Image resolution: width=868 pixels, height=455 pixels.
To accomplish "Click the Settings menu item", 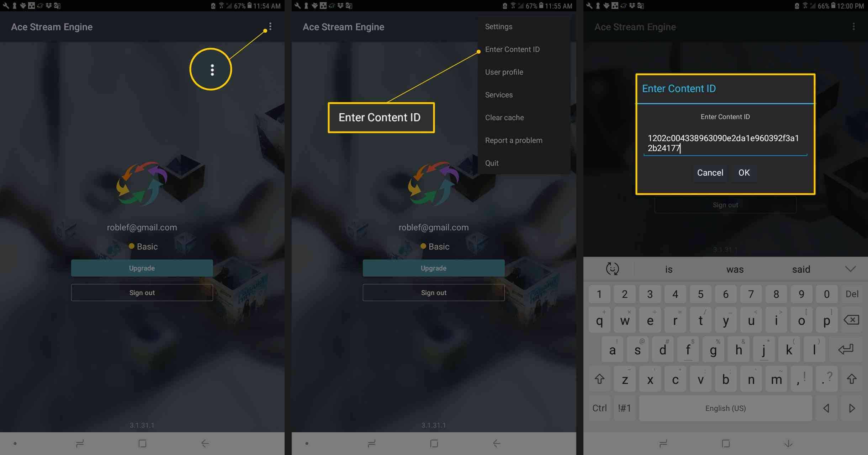I will tap(498, 26).
